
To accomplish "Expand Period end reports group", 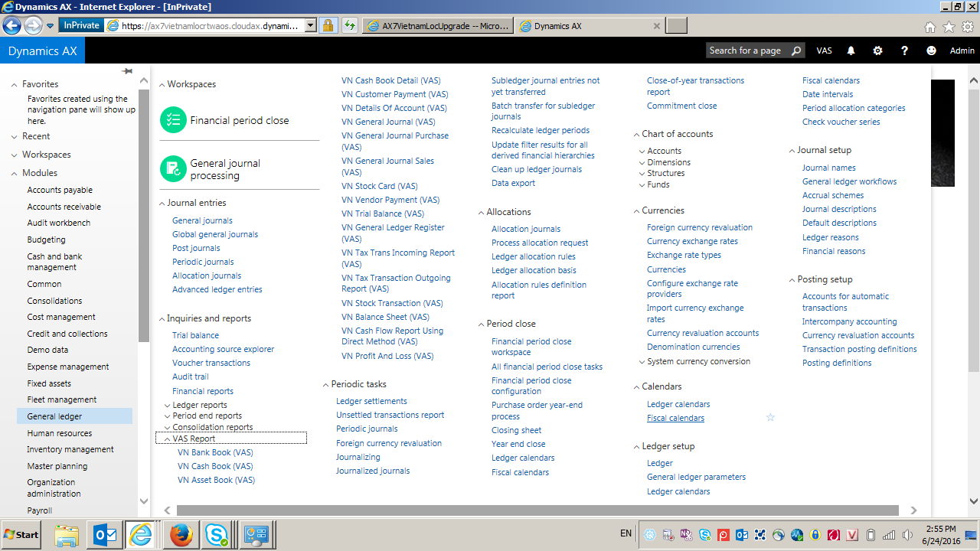I will tap(167, 416).
